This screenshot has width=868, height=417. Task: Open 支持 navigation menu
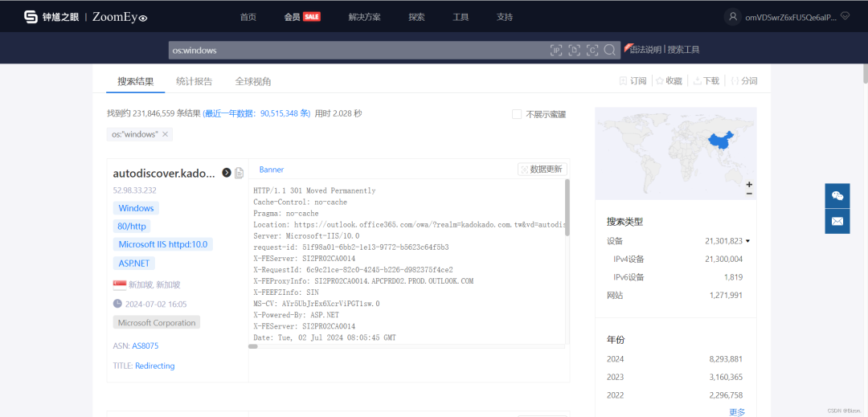coord(504,17)
